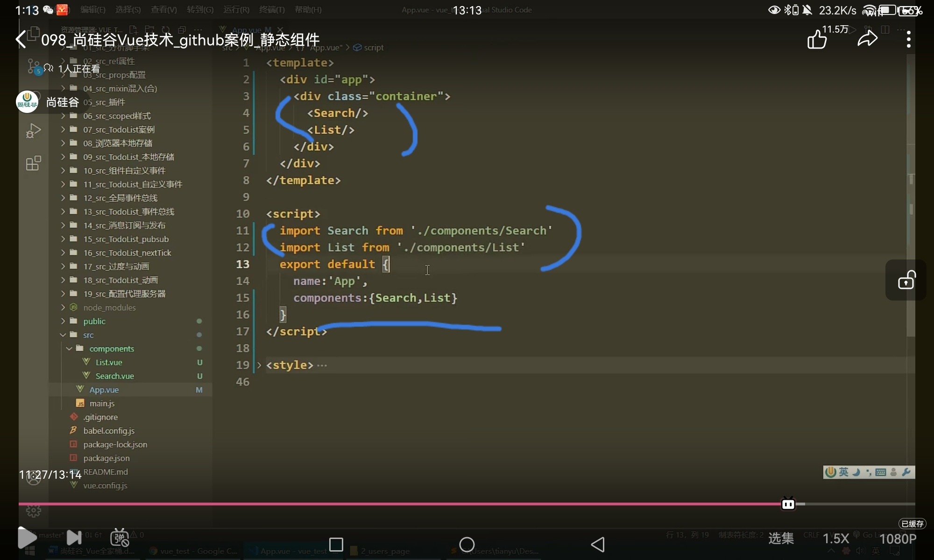Screen dimensions: 934x560
Task: Skip to the next video
Action: (74, 538)
